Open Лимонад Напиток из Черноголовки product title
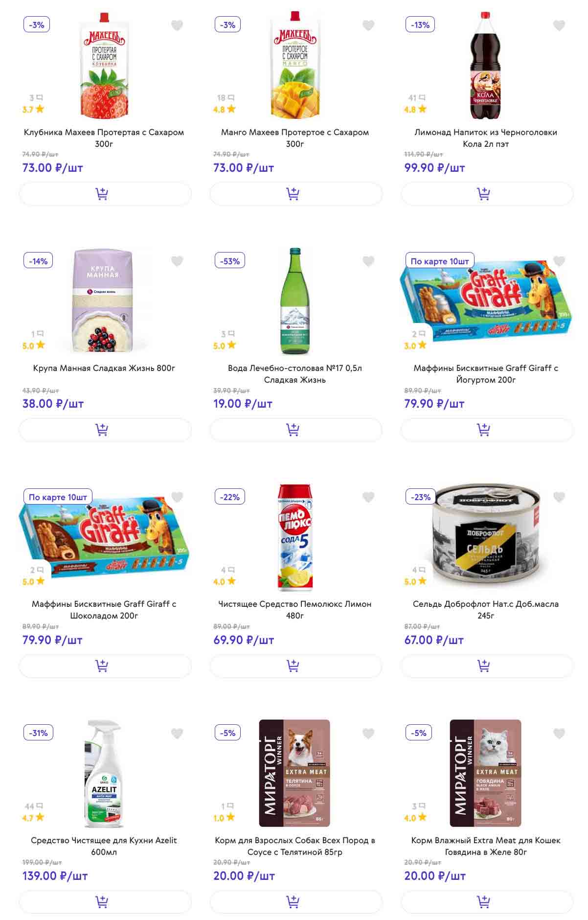The image size is (588, 920). [x=485, y=138]
